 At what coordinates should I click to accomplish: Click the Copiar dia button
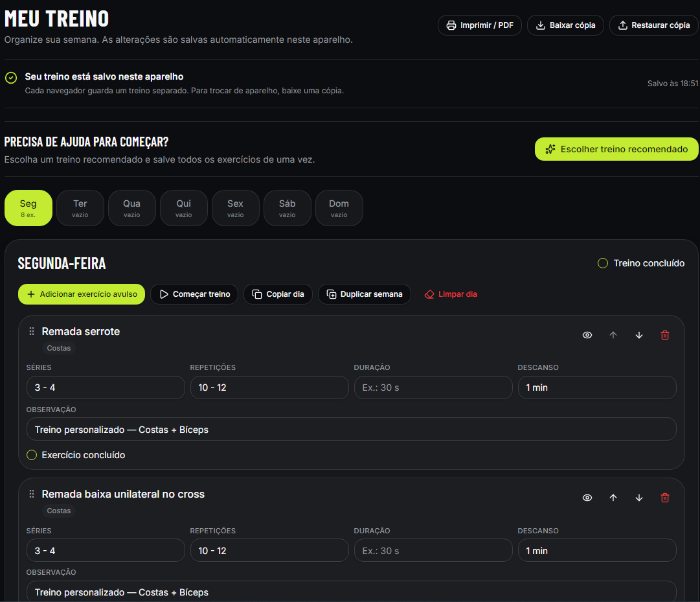click(278, 294)
